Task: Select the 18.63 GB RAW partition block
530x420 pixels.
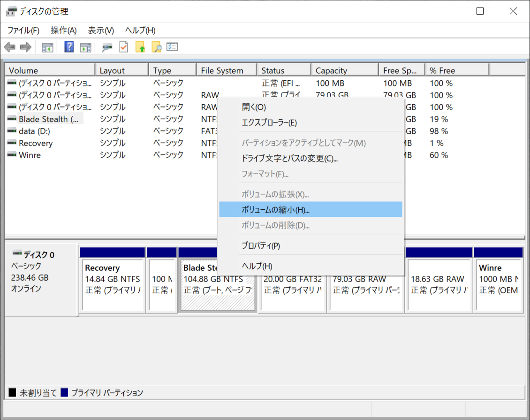Action: click(x=439, y=285)
